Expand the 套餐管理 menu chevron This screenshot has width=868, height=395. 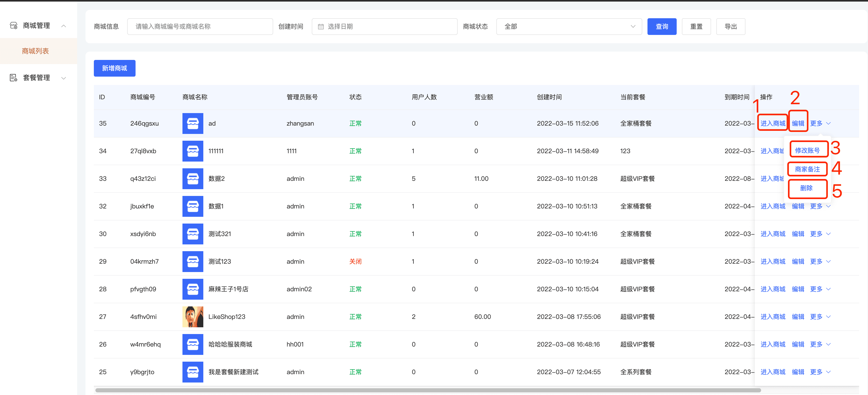64,78
